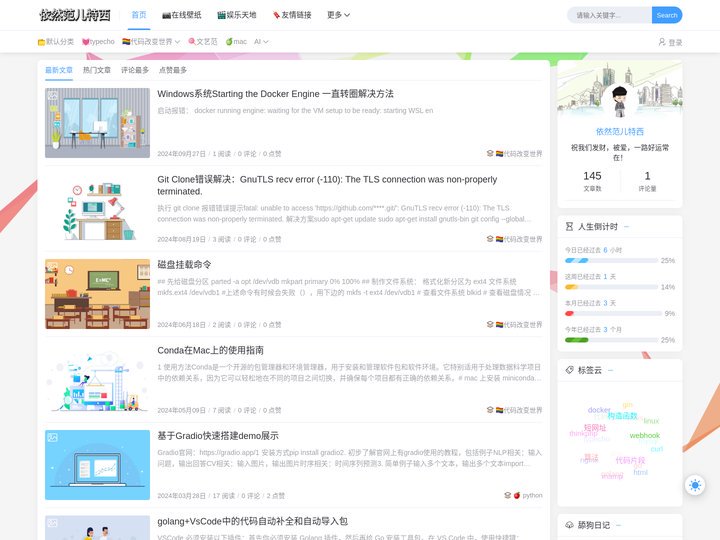Switch to the 最新文章 tab
This screenshot has width=720, height=540.
coord(59,70)
